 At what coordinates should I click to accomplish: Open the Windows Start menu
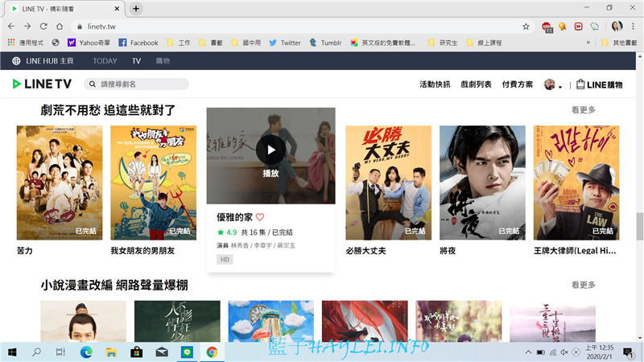(x=12, y=352)
